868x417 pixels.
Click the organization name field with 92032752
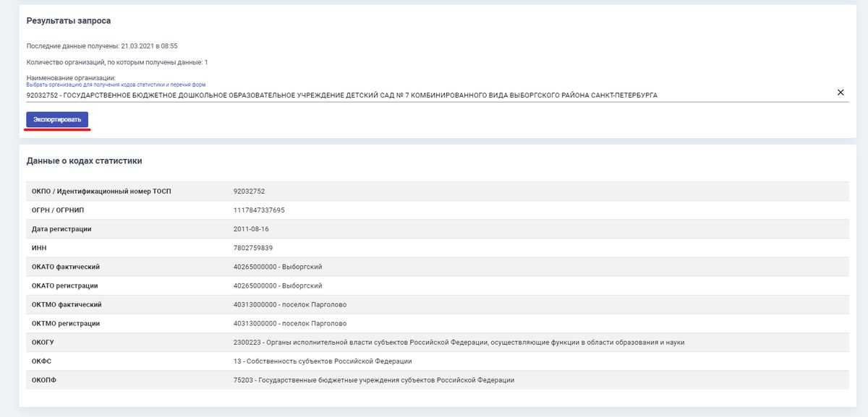[x=341, y=95]
